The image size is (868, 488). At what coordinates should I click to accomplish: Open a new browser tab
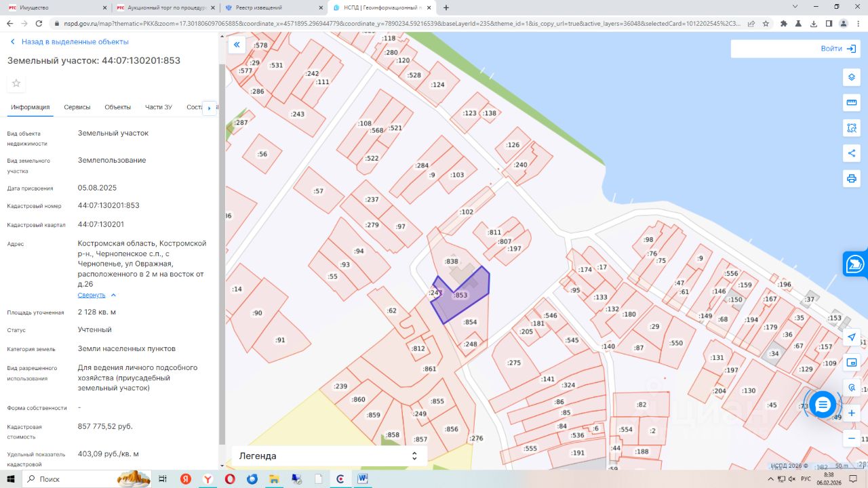point(446,7)
